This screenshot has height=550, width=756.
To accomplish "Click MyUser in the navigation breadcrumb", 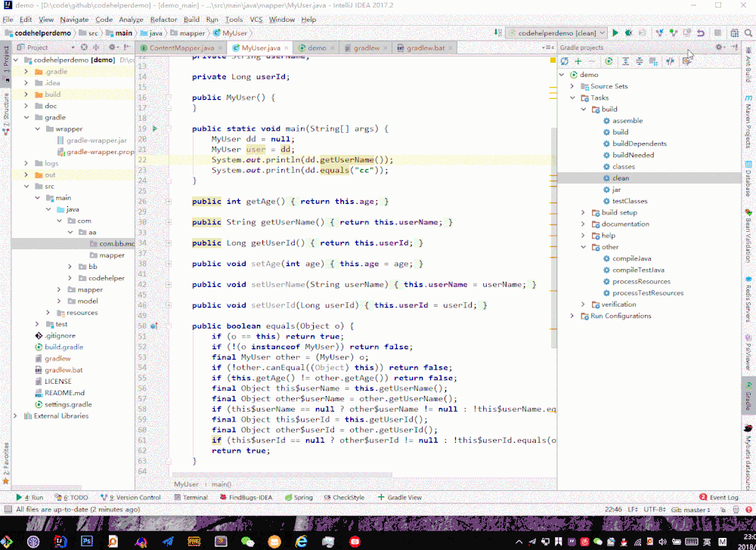I will pos(231,33).
